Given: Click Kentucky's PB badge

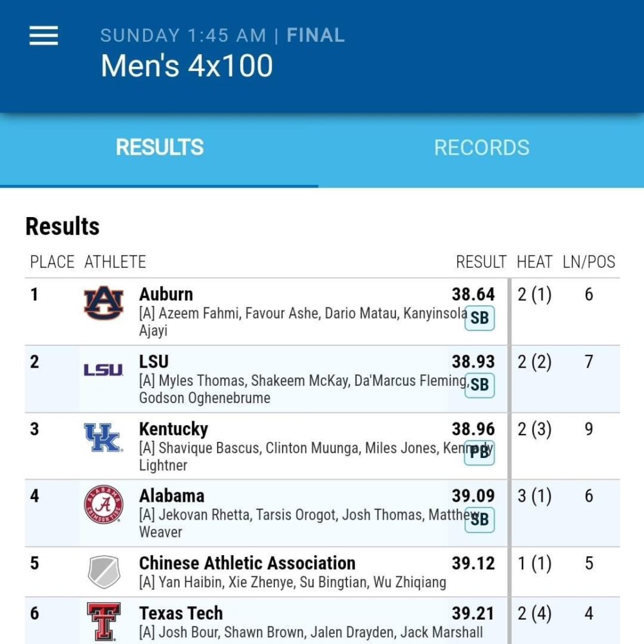Looking at the screenshot, I should [x=479, y=452].
